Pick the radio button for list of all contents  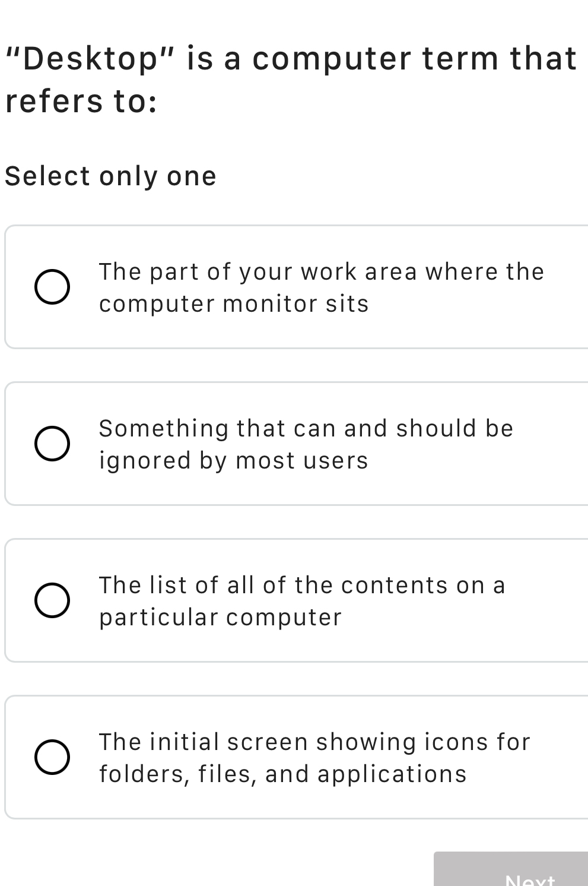pyautogui.click(x=52, y=601)
